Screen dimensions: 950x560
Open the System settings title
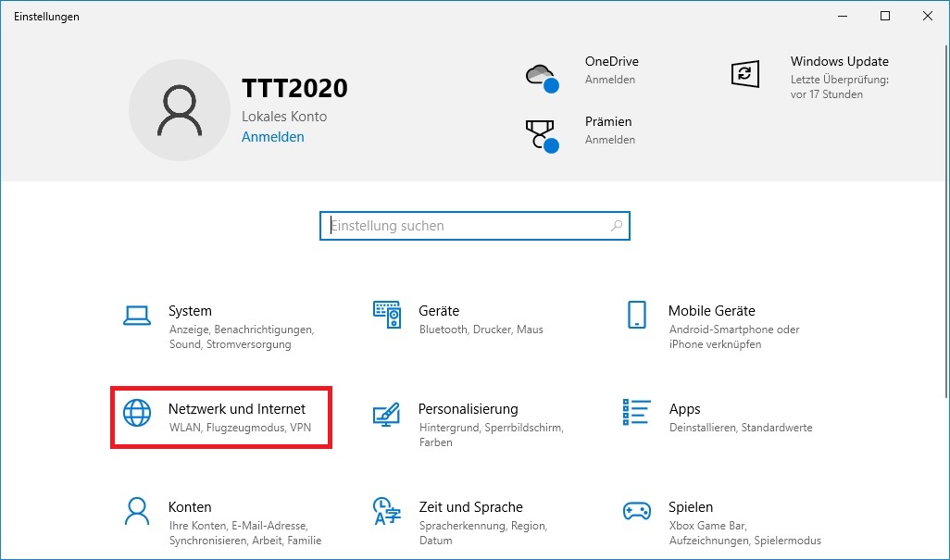pos(190,311)
